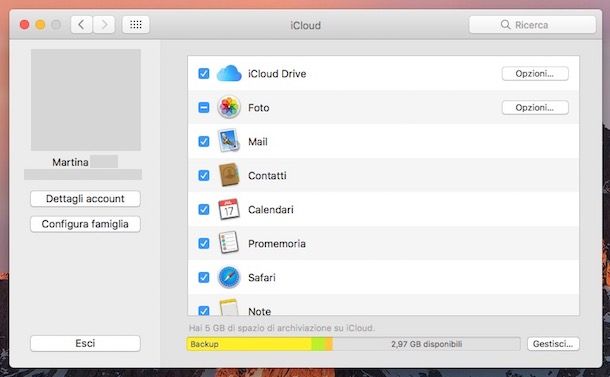Click the Foto pinwheel icon

229,107
